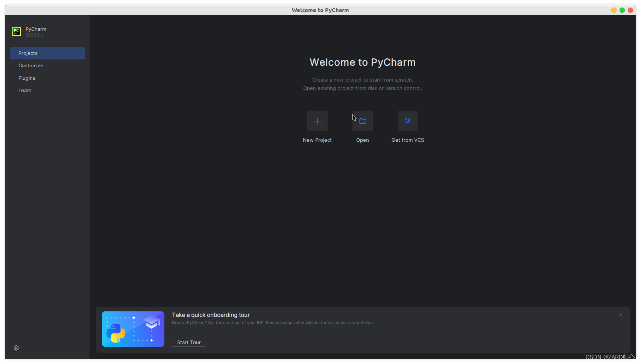Click the Get from VCS label
The image size is (641, 364).
408,140
